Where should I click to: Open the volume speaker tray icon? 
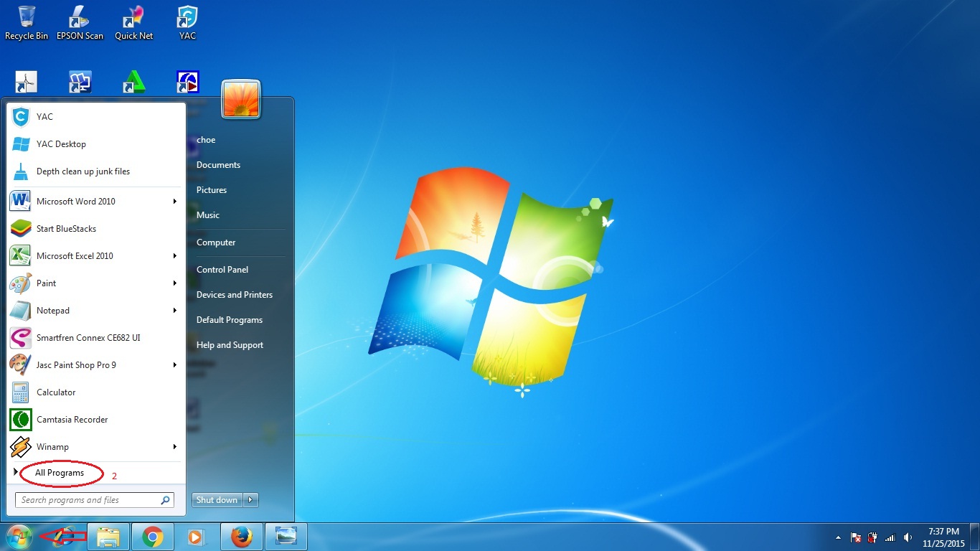[908, 537]
